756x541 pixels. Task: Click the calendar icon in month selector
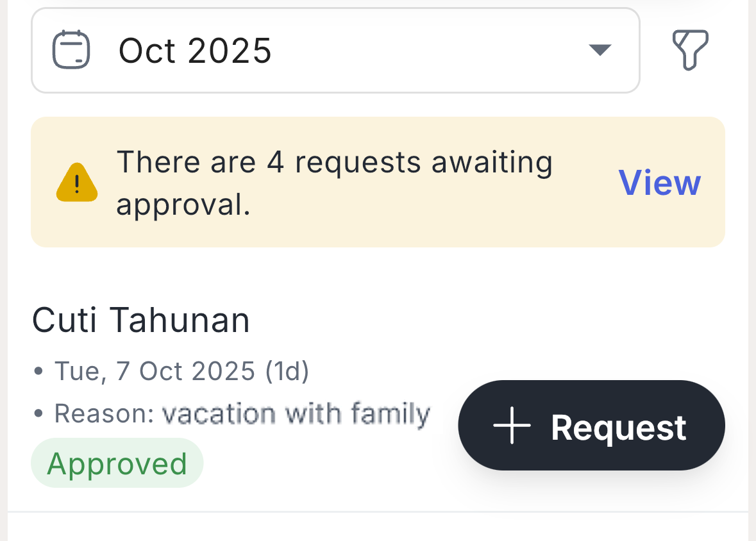pos(71,50)
